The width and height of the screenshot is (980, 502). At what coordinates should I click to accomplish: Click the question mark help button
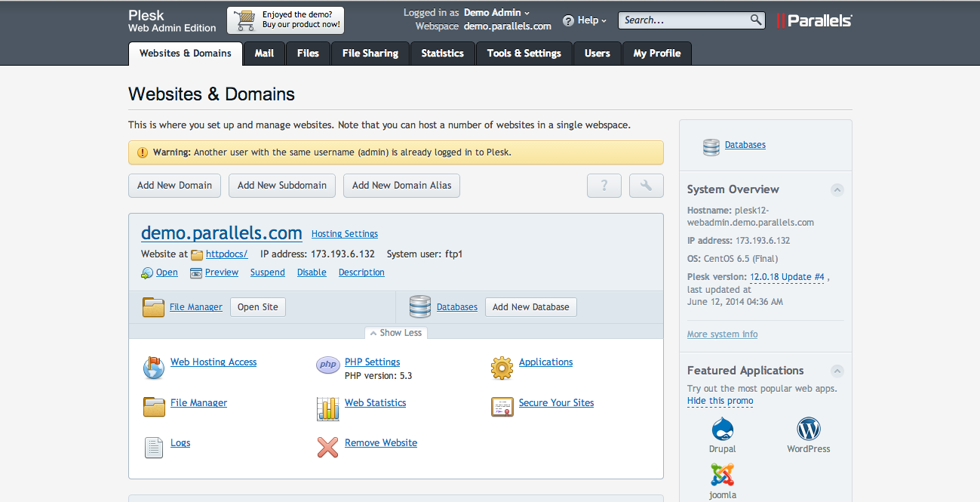(x=604, y=186)
